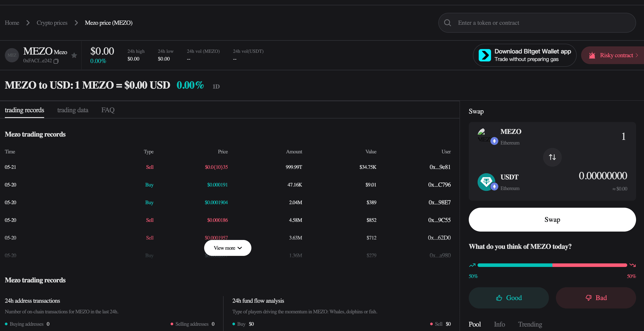Click the MEZO swap amount field showing 1
Screen dimensions: 644x331
tap(623, 137)
